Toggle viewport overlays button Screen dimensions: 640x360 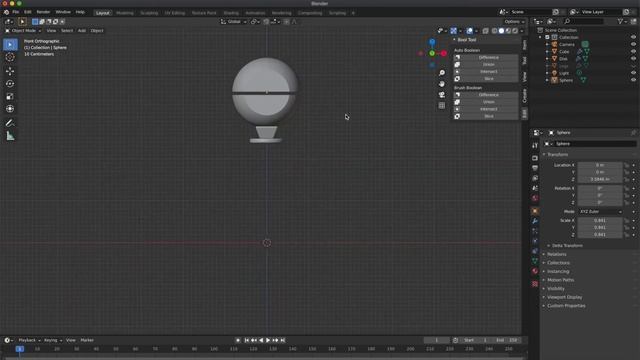click(469, 31)
